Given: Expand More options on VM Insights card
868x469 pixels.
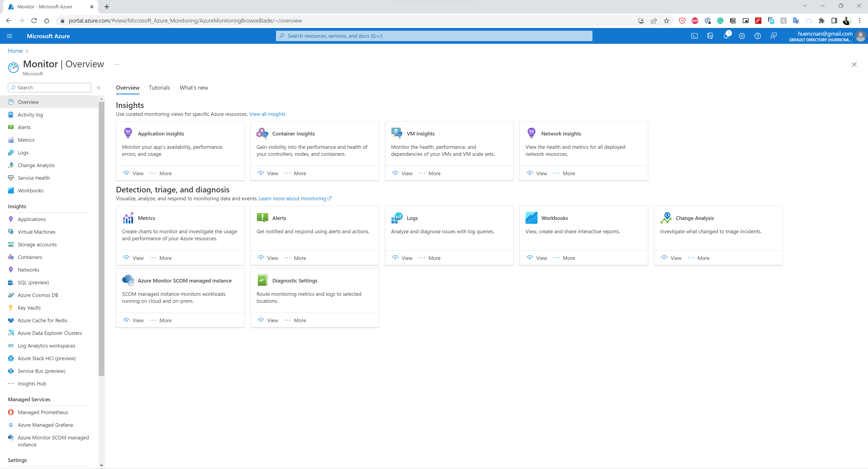Looking at the screenshot, I should (x=430, y=173).
